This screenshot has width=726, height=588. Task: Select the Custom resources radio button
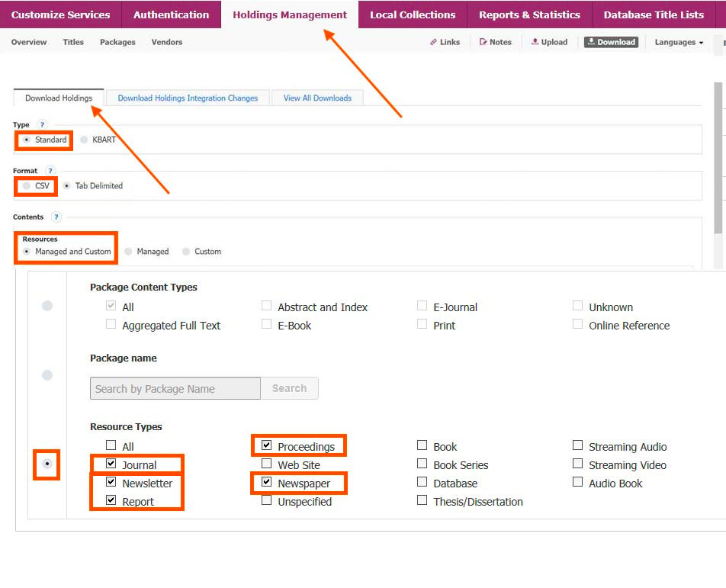[185, 252]
